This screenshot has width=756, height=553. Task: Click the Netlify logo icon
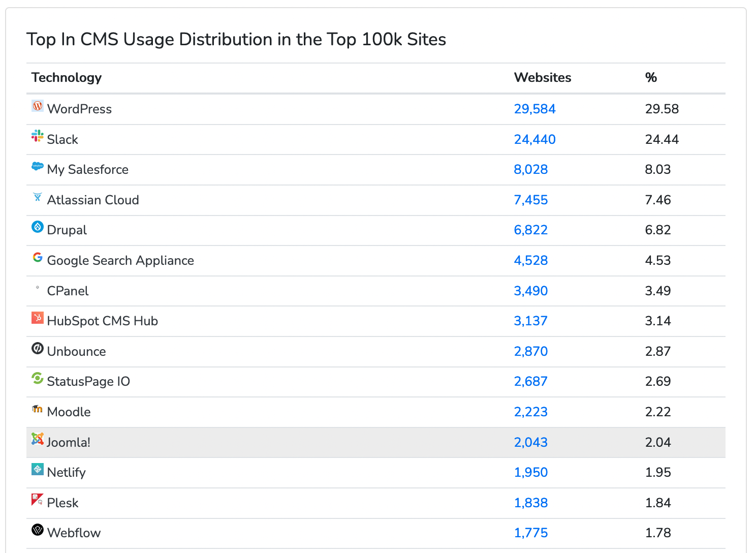pyautogui.click(x=38, y=469)
